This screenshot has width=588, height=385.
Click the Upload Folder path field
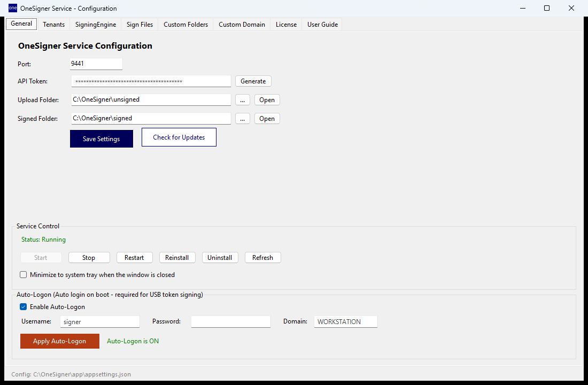click(x=151, y=99)
